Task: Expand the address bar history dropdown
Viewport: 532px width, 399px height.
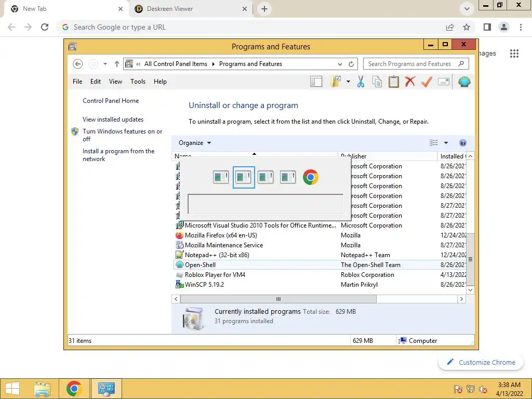Action: 340,64
